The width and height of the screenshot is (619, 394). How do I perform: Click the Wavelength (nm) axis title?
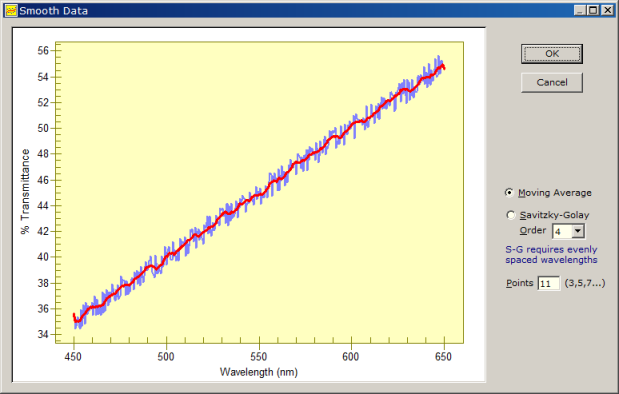pyautogui.click(x=259, y=372)
